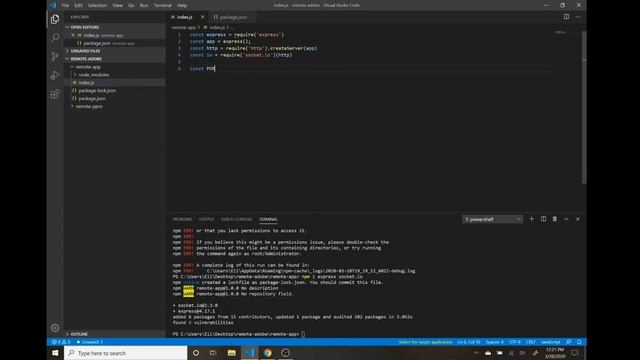Expand the Unsaved Files section
Screen dimensions: 640x360
85,51
